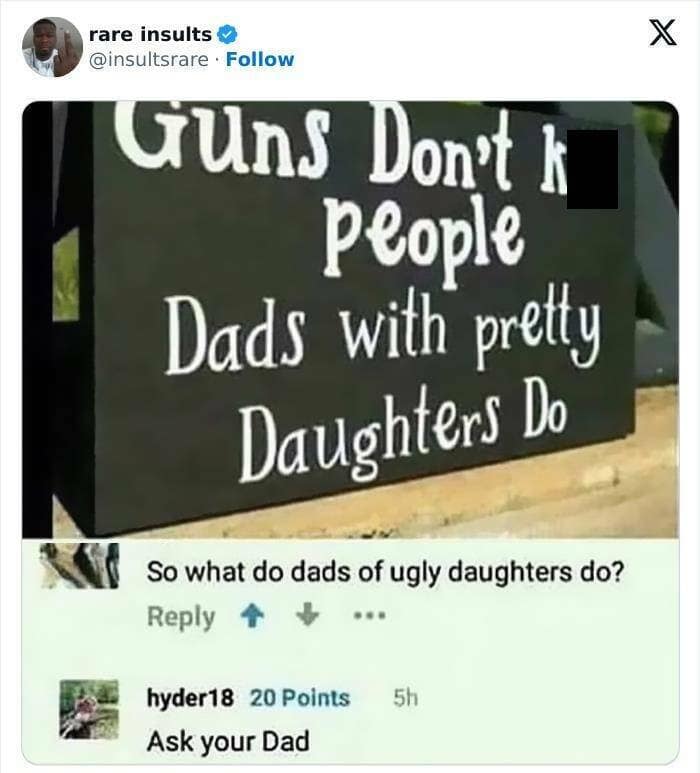This screenshot has height=773, width=700.
Task: Select the 'So what do dads' comment text
Action: pyautogui.click(x=385, y=572)
